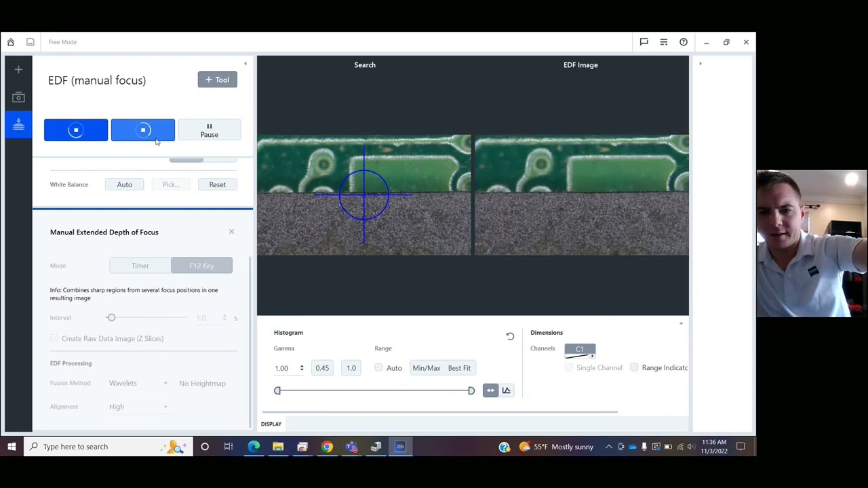Image resolution: width=868 pixels, height=488 pixels.
Task: Enable Create Raw Data Image (Z Slices)
Action: click(x=54, y=338)
